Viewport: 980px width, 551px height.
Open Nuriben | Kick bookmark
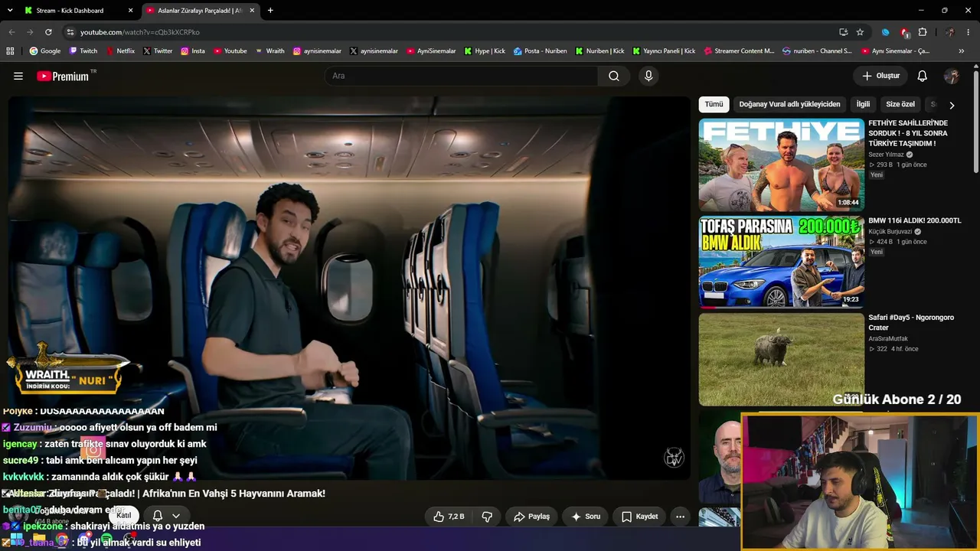click(599, 51)
